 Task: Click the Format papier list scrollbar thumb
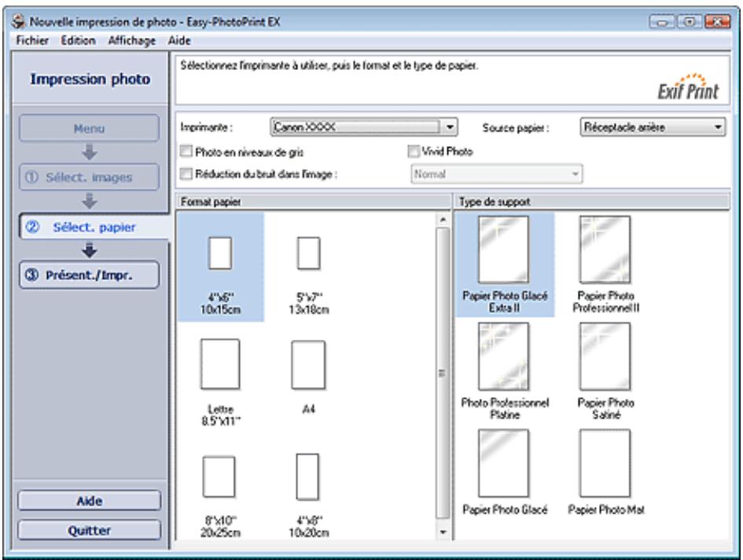(443, 373)
